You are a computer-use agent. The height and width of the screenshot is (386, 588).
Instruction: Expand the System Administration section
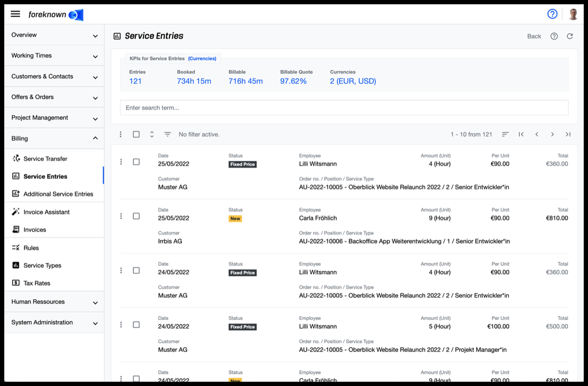click(54, 323)
